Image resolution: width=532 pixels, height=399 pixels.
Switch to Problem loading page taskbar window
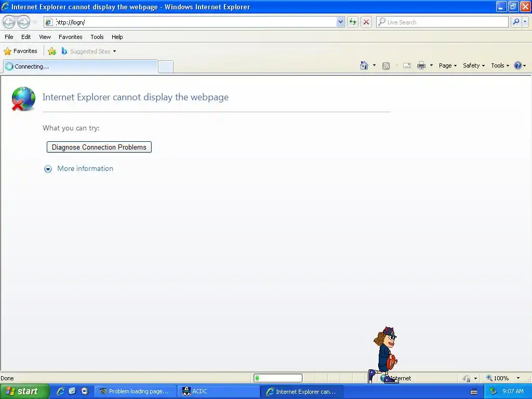[x=135, y=391]
